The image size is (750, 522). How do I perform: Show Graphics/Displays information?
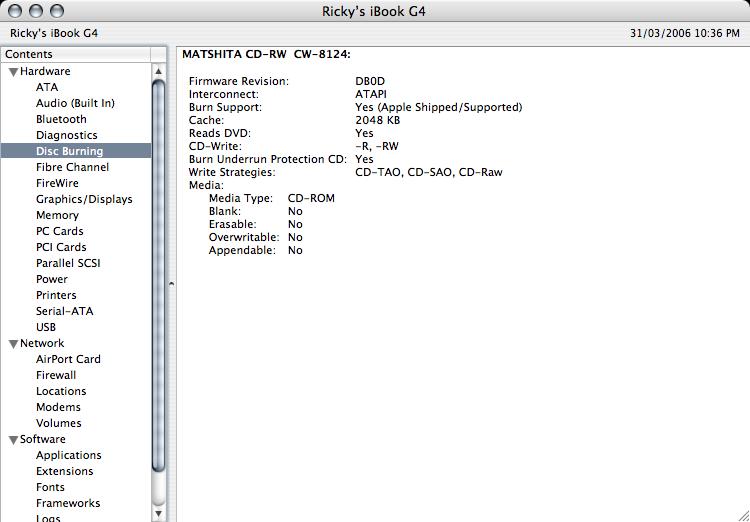pos(84,199)
